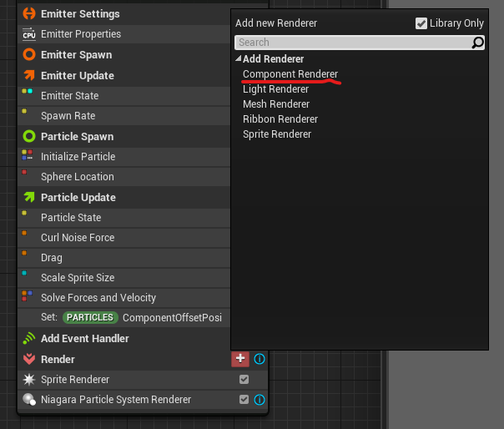This screenshot has width=504, height=429.
Task: Click the Niagara Particle System Renderer info icon
Action: click(x=260, y=400)
